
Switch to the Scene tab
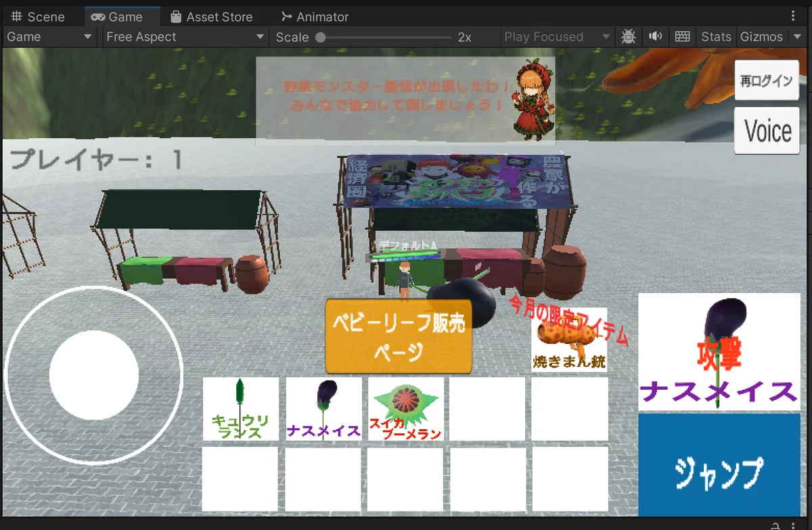[x=39, y=16]
